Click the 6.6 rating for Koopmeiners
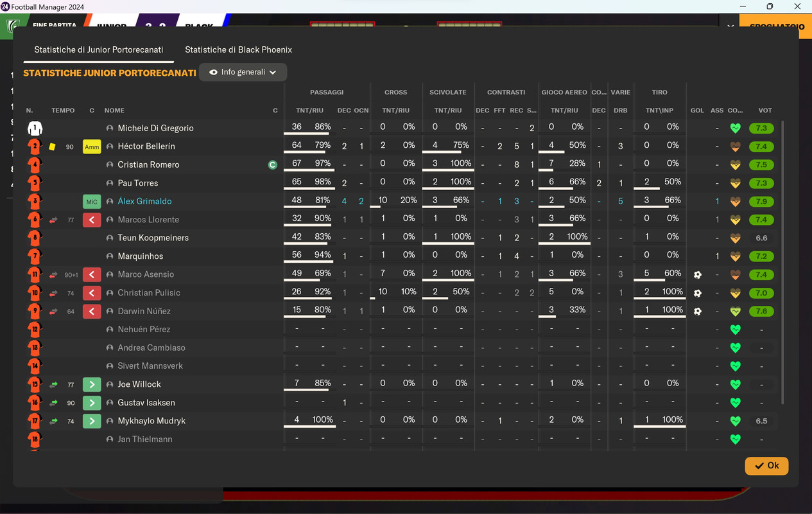This screenshot has height=514, width=812. [x=761, y=238]
